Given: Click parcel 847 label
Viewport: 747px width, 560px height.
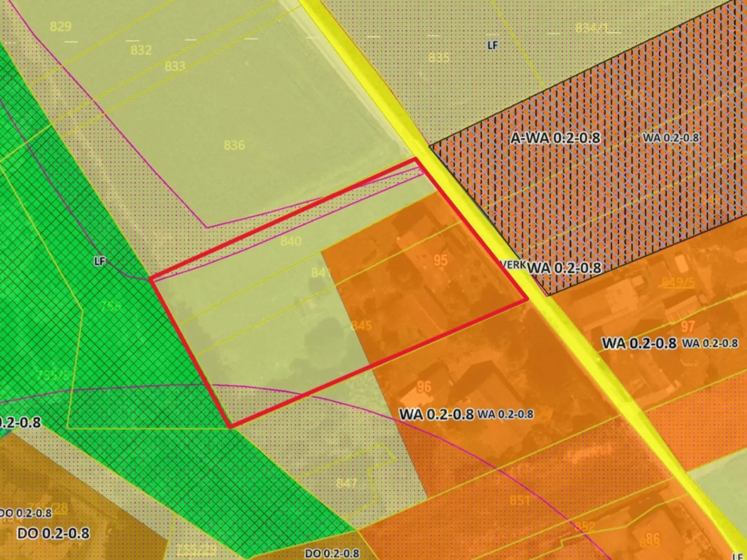Looking at the screenshot, I should [x=346, y=483].
